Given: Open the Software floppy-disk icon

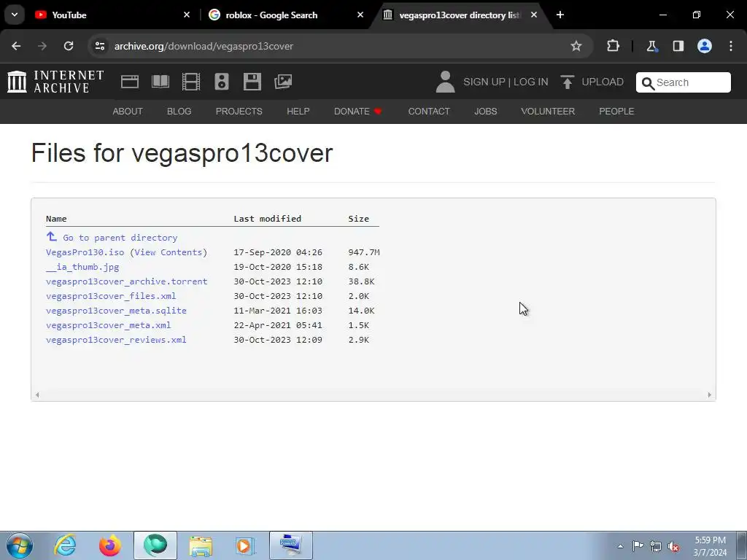Looking at the screenshot, I should coord(252,82).
